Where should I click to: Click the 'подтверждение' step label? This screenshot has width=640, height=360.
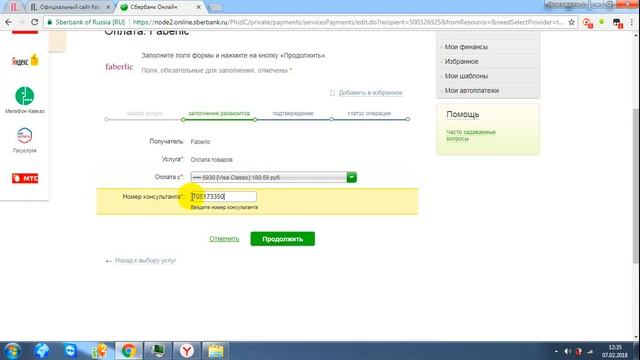(293, 113)
